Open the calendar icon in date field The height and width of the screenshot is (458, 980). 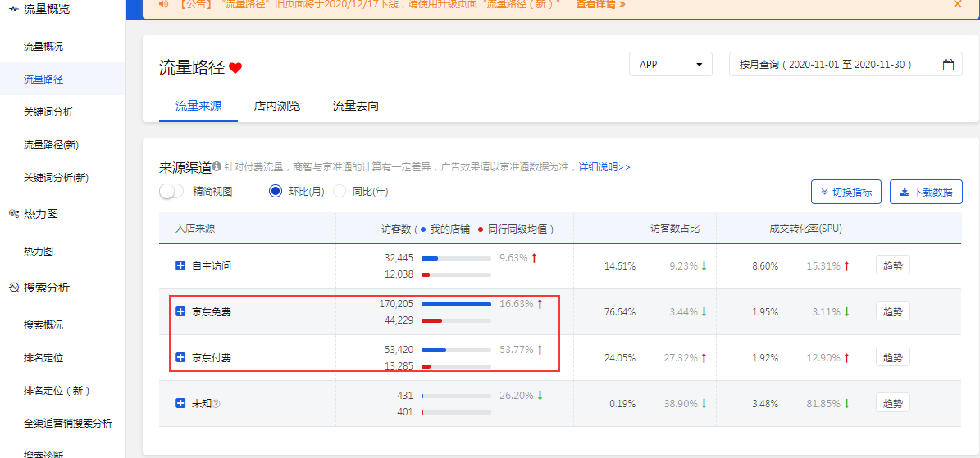(x=948, y=65)
